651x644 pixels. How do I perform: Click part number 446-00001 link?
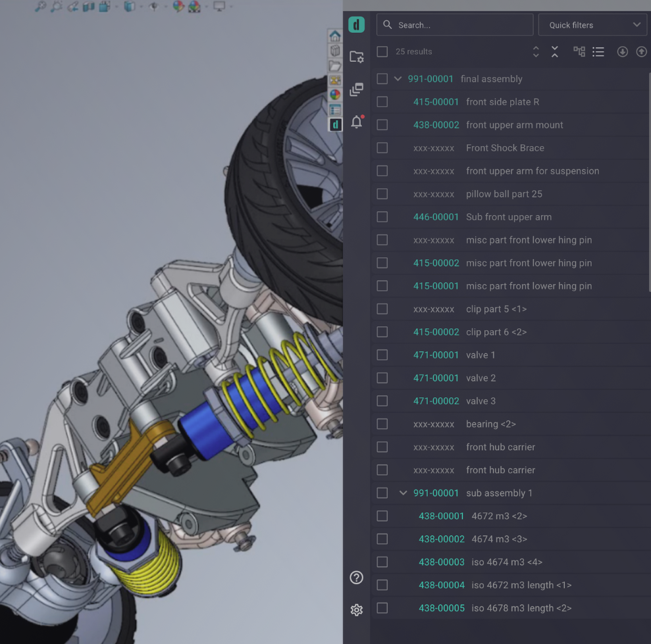pos(436,217)
